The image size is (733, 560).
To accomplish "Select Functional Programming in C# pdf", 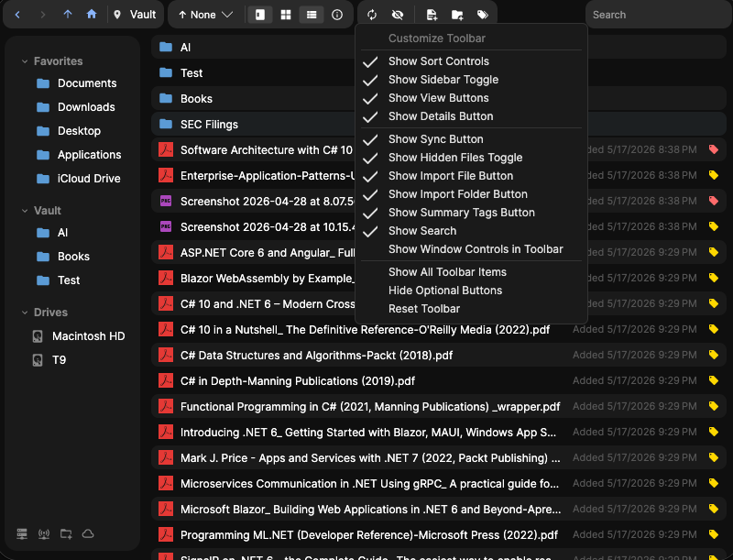I will tap(439, 407).
